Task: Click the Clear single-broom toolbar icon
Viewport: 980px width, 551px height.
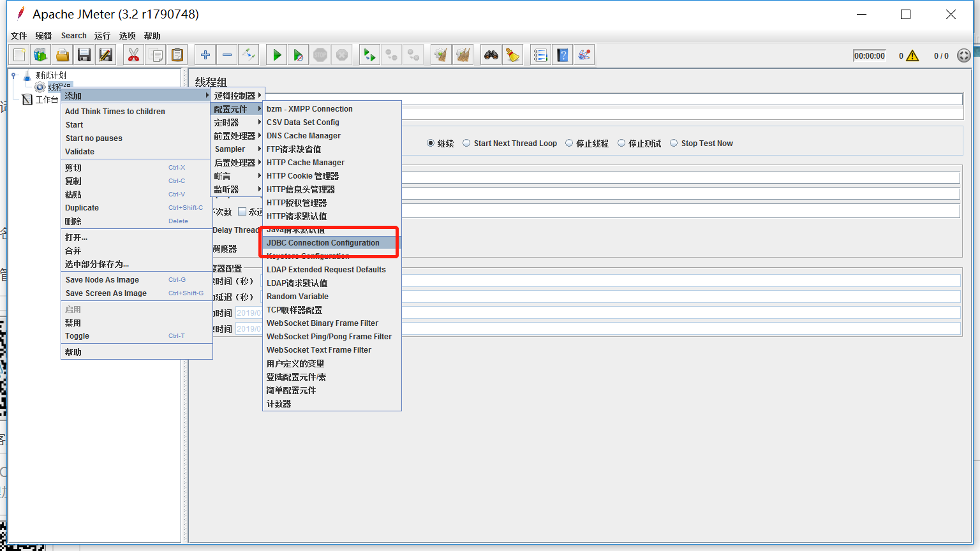Action: (441, 55)
